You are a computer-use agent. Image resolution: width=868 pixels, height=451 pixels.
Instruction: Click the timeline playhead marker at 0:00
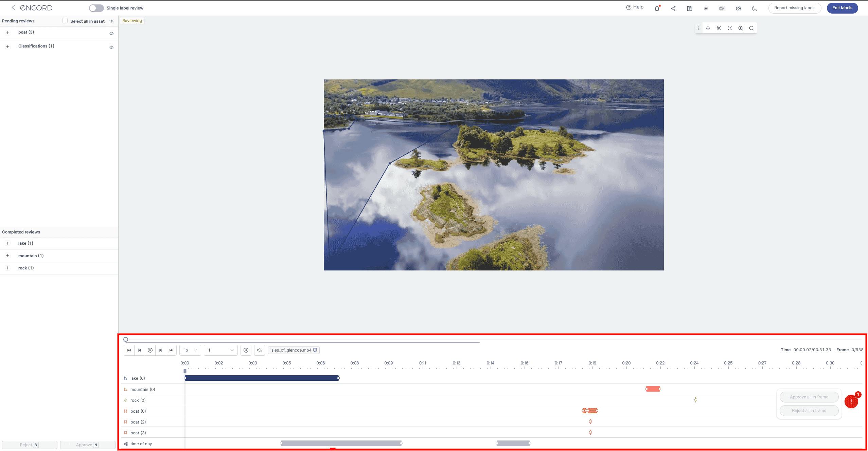pyautogui.click(x=185, y=371)
